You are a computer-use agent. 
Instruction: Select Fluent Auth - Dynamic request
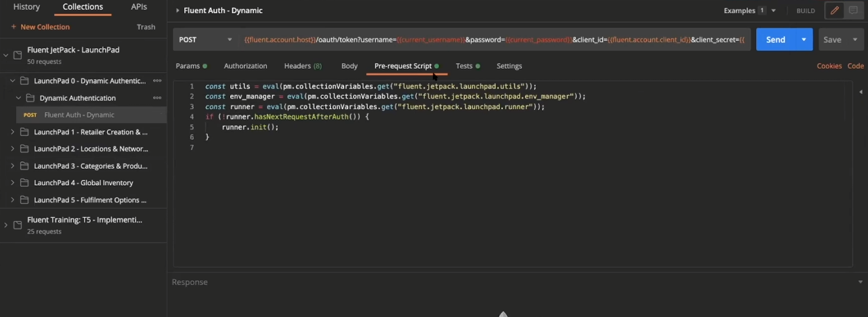click(x=79, y=115)
